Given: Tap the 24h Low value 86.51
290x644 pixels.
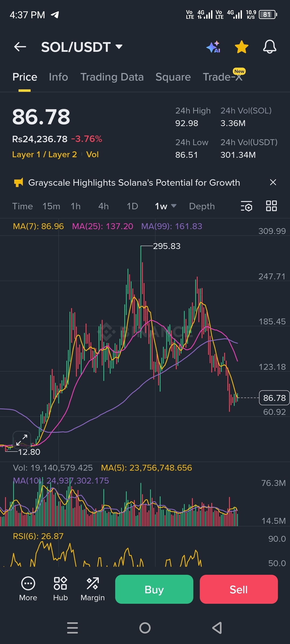Looking at the screenshot, I should click(x=186, y=155).
